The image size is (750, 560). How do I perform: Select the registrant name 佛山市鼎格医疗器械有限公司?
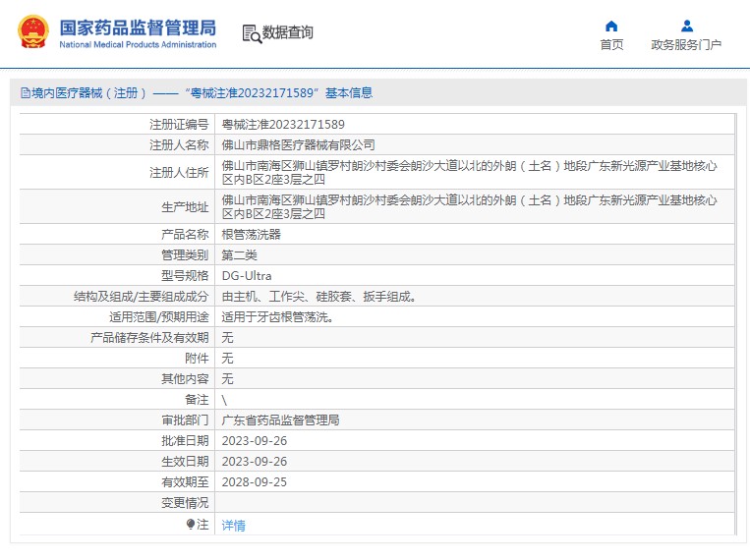298,145
